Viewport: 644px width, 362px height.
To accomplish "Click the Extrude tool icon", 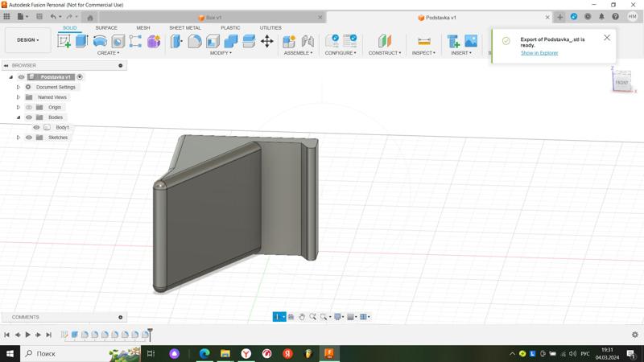I will click(81, 41).
